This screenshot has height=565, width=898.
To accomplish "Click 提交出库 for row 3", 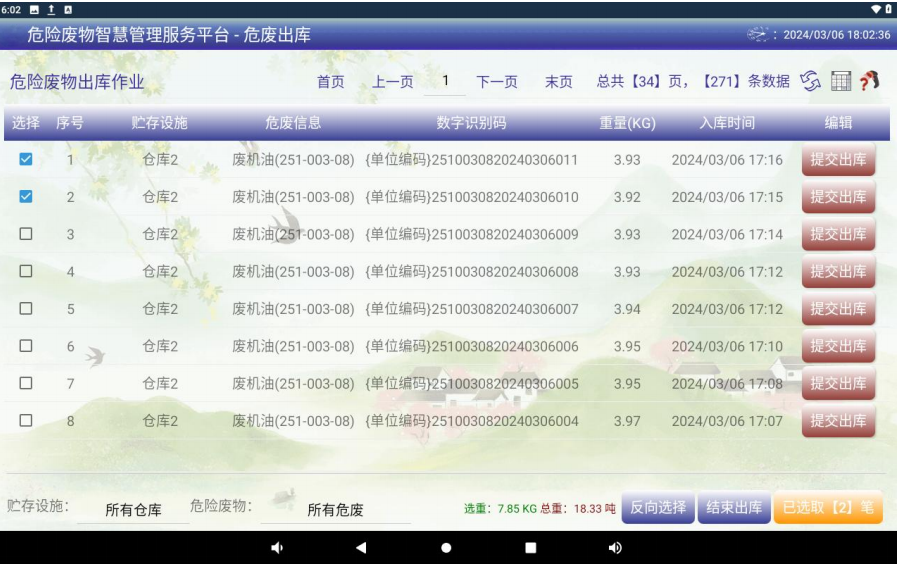I will (x=838, y=234).
